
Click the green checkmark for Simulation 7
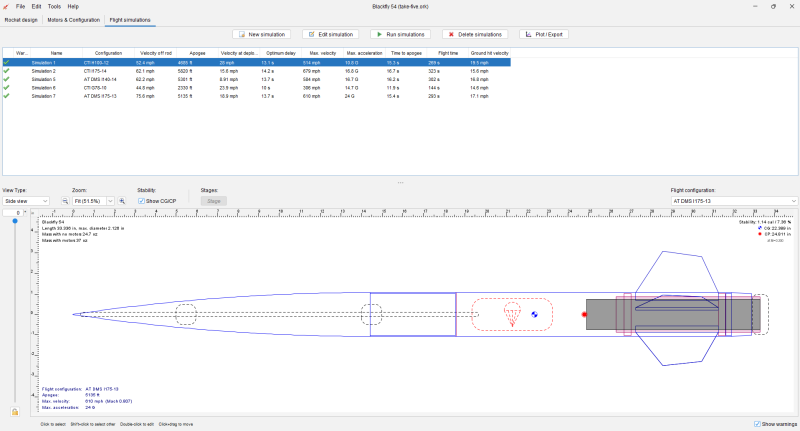[x=7, y=96]
